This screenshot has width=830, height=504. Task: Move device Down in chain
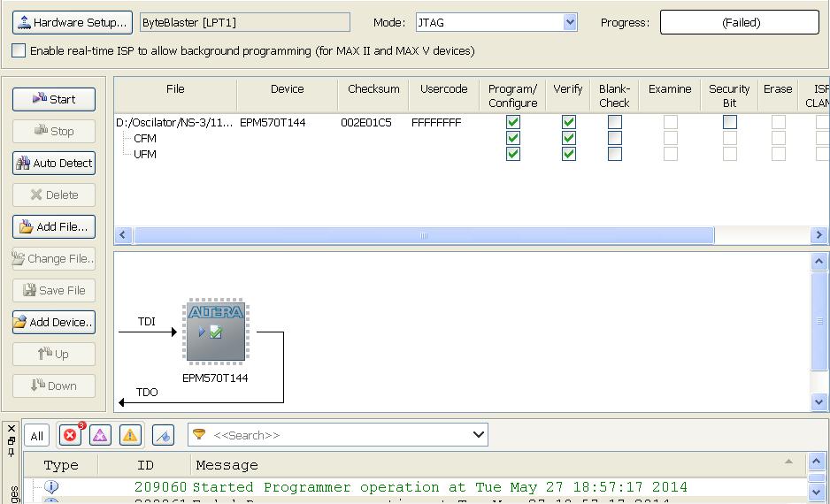click(54, 386)
